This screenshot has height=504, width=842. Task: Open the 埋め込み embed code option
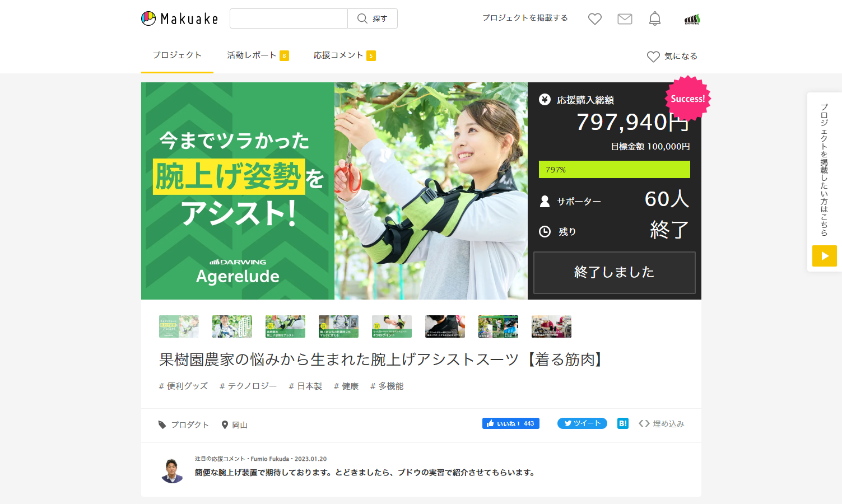point(662,424)
